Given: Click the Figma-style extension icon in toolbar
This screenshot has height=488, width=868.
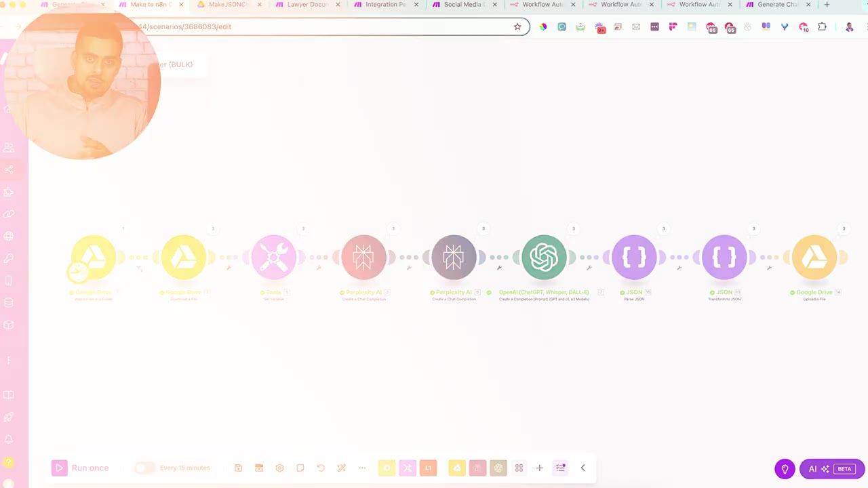Looking at the screenshot, I should (673, 26).
